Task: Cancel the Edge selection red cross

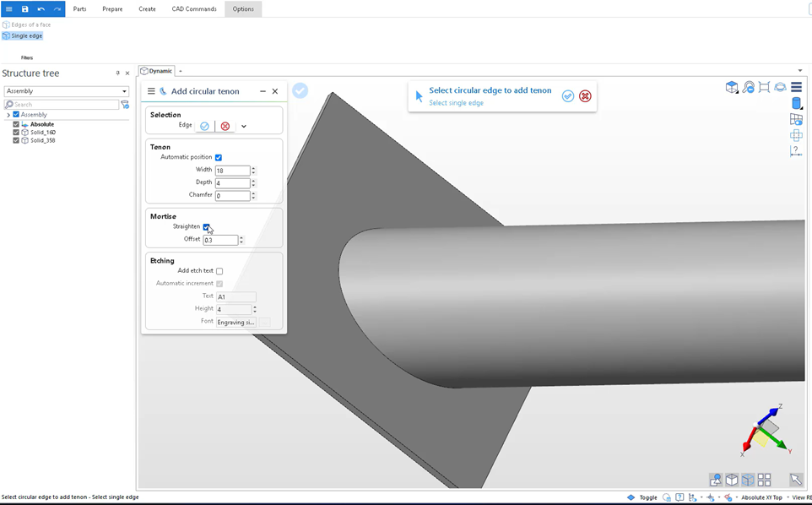Action: point(225,126)
